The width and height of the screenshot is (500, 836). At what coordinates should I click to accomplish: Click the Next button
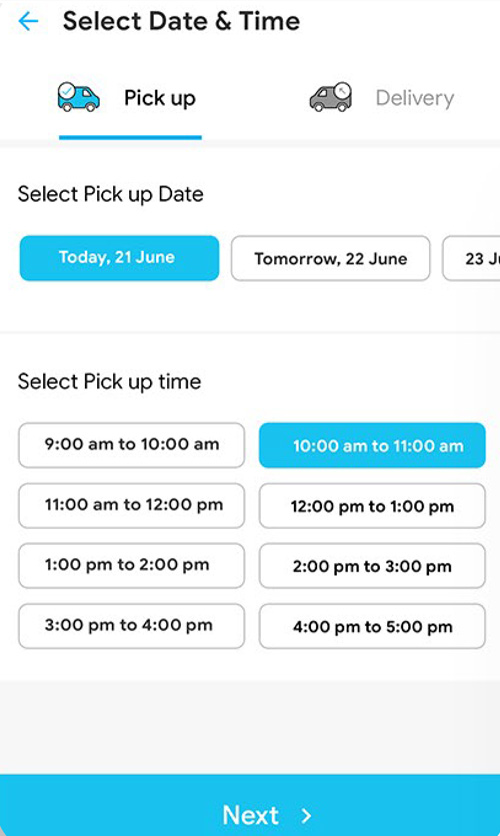(250, 805)
